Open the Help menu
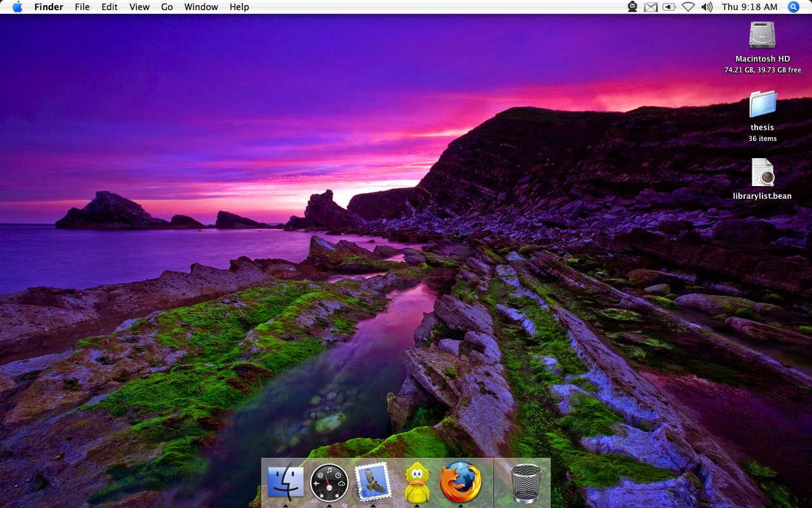This screenshot has height=508, width=812. point(239,7)
